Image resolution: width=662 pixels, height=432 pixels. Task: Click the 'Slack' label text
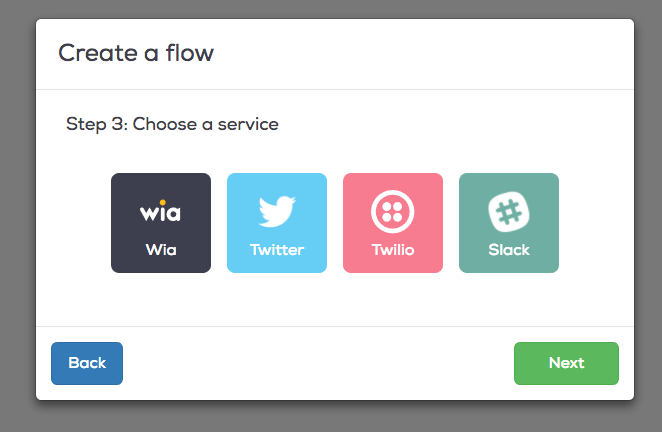pyautogui.click(x=509, y=250)
